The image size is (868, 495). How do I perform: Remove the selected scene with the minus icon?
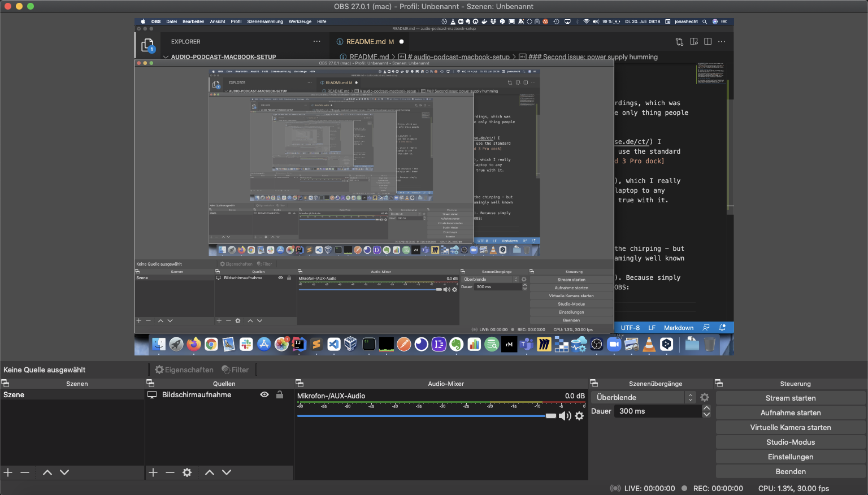[x=25, y=472]
